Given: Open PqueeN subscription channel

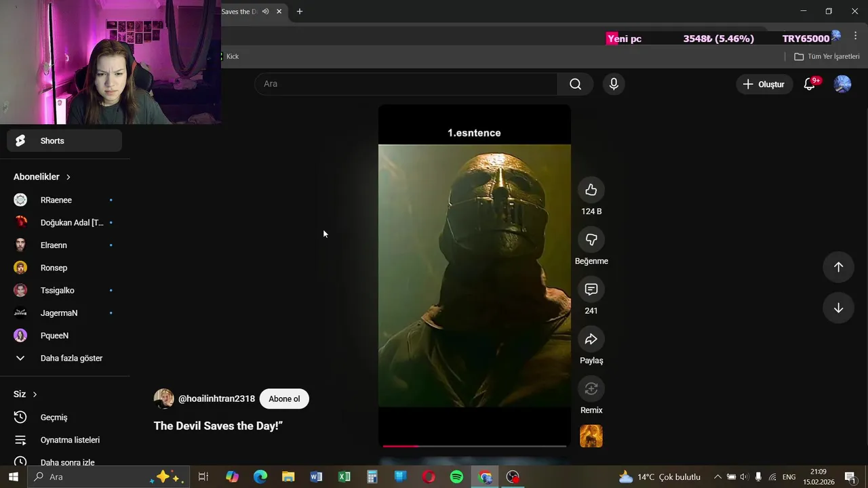Looking at the screenshot, I should pos(64,335).
